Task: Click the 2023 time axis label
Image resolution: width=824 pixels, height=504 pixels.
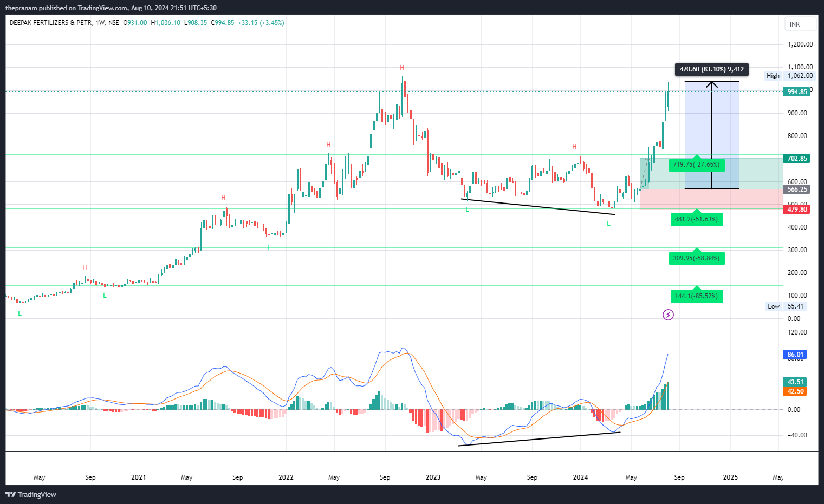Action: (x=433, y=477)
